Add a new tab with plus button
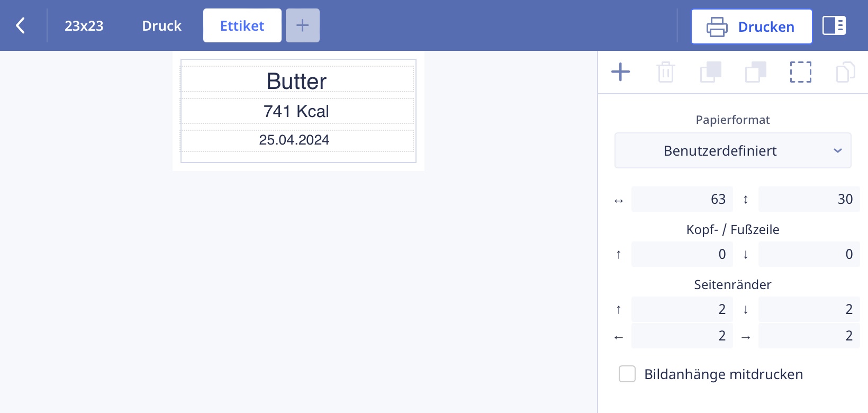This screenshot has height=413, width=868. [x=302, y=25]
